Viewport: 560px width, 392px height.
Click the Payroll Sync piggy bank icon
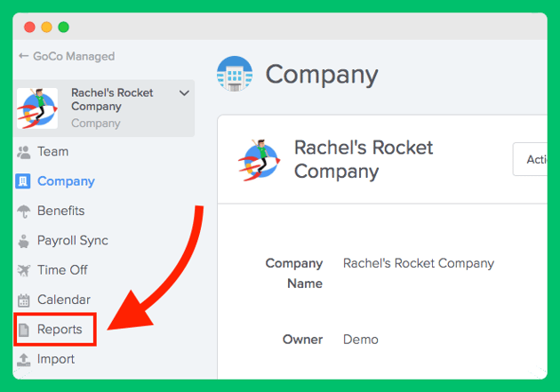tap(24, 241)
